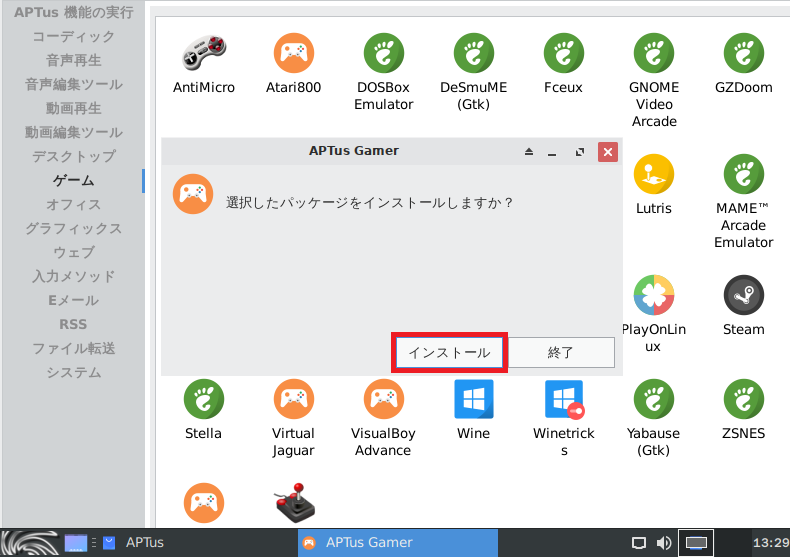
Task: Open the ファイル転送 category
Action: [74, 349]
